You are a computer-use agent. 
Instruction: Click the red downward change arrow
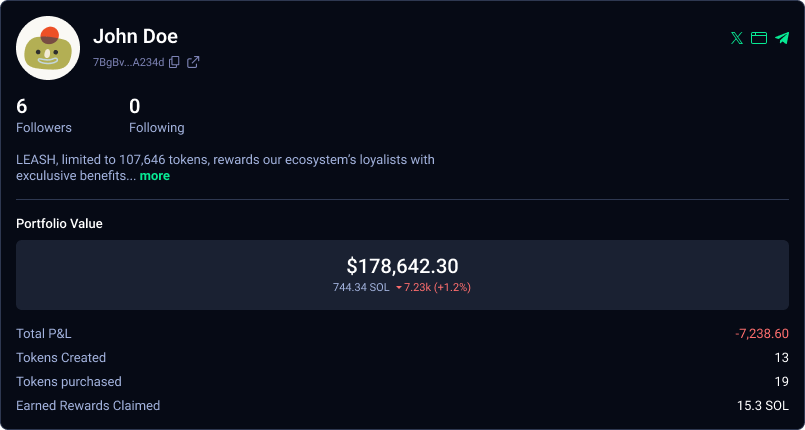tap(399, 287)
